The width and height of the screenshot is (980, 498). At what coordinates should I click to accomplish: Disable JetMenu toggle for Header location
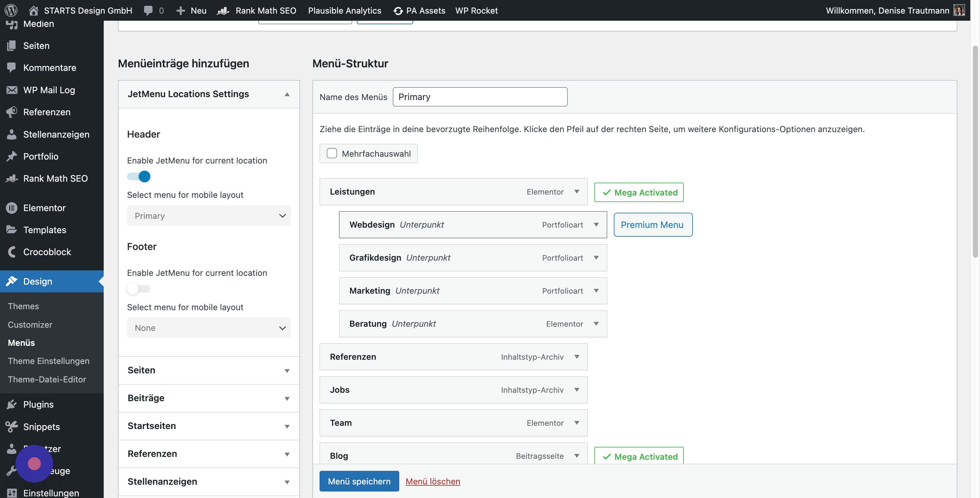[x=139, y=176]
